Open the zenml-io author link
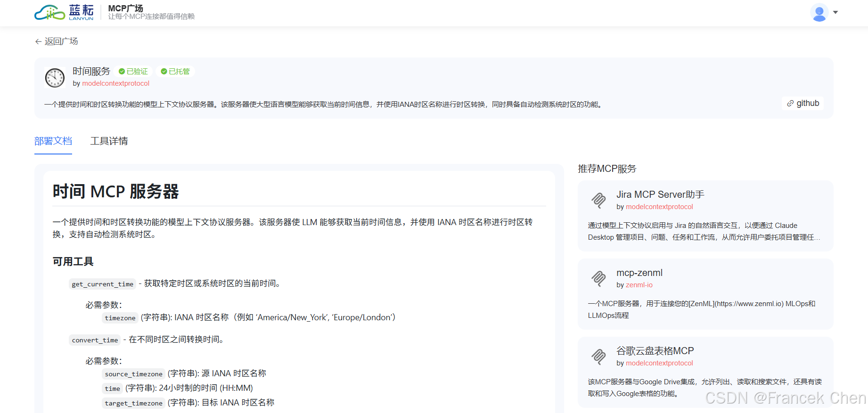 639,285
